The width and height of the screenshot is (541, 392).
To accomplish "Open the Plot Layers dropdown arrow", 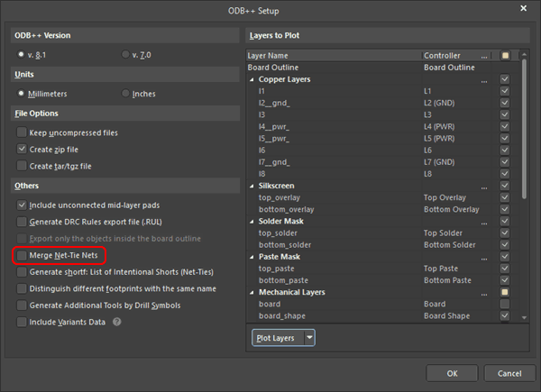I will click(x=310, y=337).
